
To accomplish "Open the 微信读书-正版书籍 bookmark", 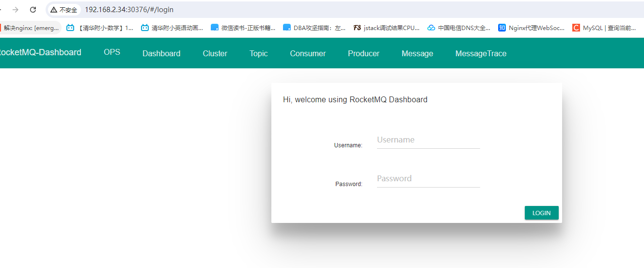I will (x=243, y=28).
